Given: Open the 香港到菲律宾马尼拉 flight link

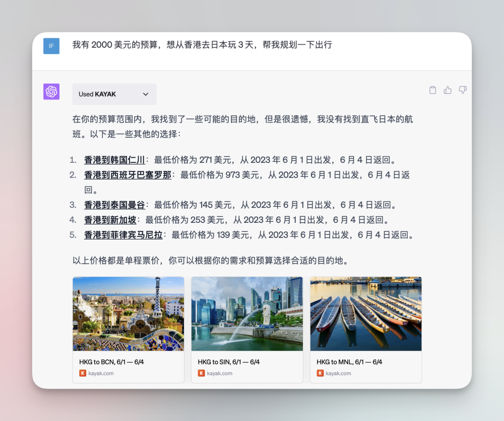Looking at the screenshot, I should (123, 234).
